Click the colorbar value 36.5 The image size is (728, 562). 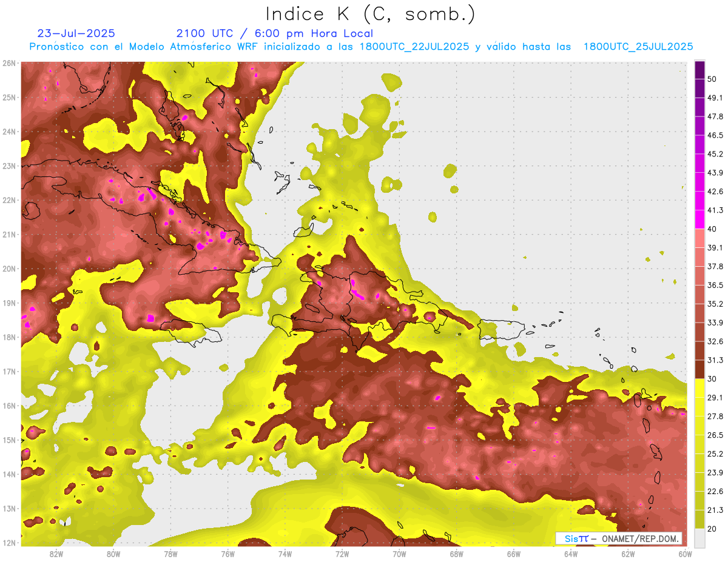click(x=715, y=285)
